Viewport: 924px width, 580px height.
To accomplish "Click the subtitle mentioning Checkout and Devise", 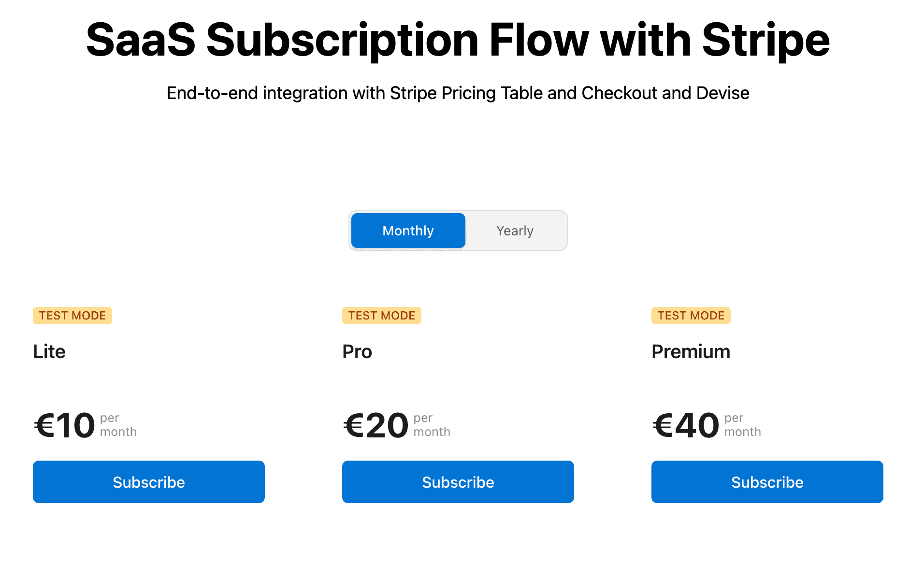I will pos(458,93).
